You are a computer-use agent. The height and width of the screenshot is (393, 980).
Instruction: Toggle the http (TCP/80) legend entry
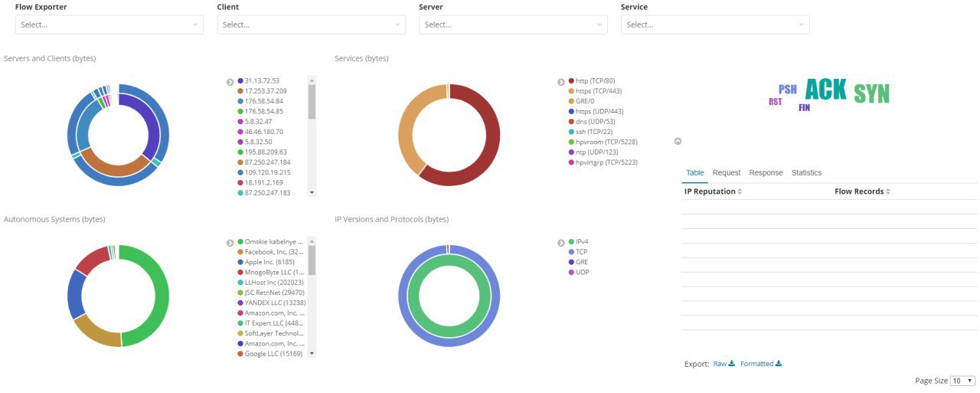coord(593,80)
